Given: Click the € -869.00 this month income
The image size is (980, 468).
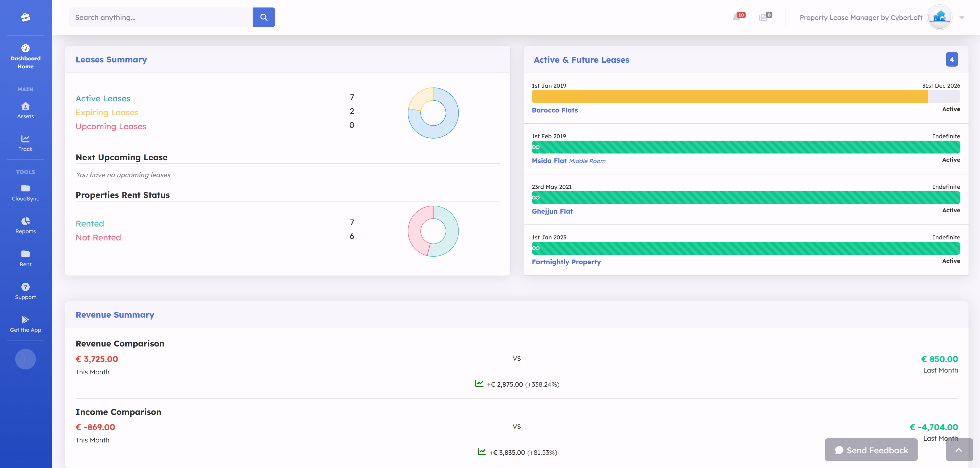Looking at the screenshot, I should pyautogui.click(x=95, y=427).
